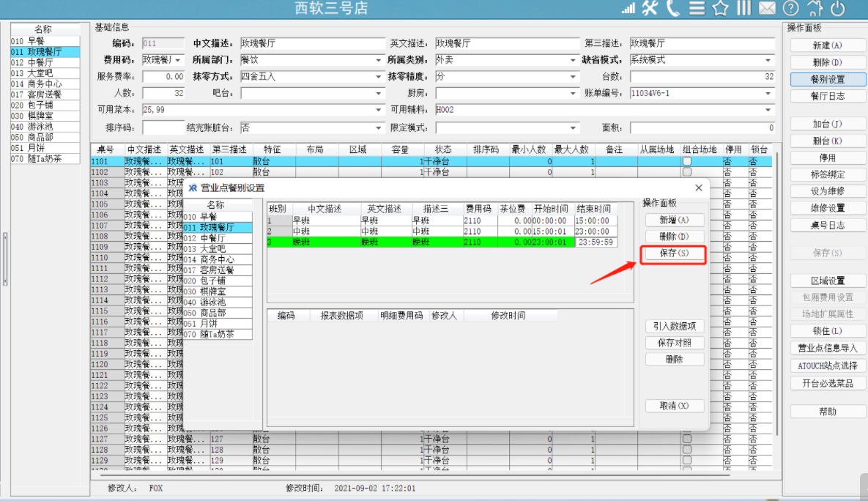Screen dimensions: 868x501
Task: Click the 区域设置 button
Action: 827,281
